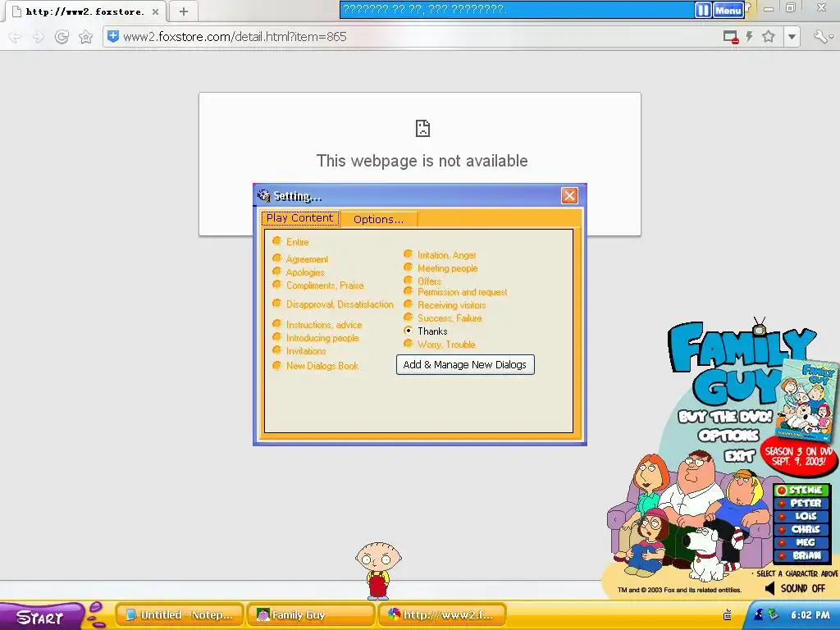Click the Family Guy DVD cover thumbnail
This screenshot has width=840, height=630.
(x=808, y=399)
